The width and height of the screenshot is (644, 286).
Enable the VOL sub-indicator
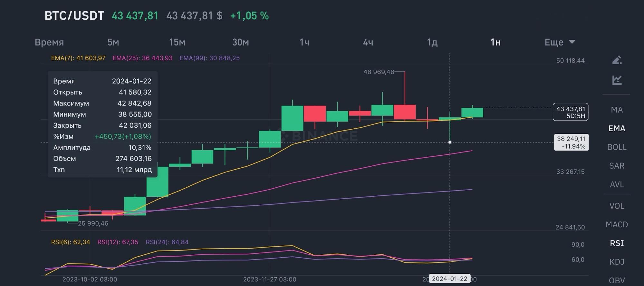click(x=617, y=206)
